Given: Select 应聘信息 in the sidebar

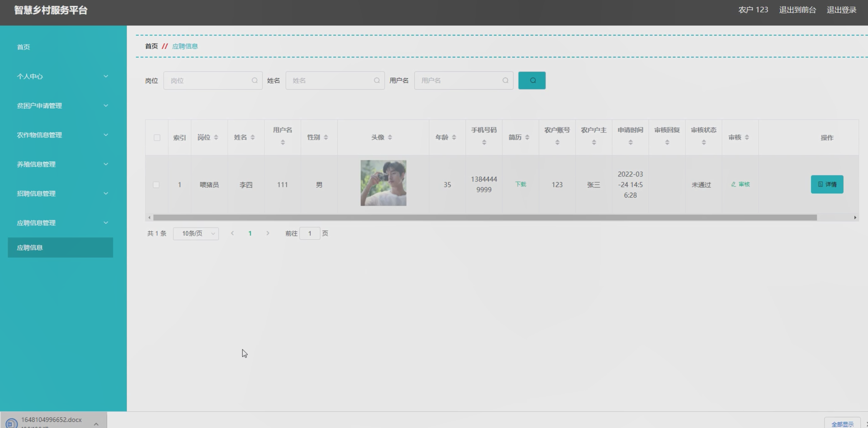Looking at the screenshot, I should (x=60, y=248).
